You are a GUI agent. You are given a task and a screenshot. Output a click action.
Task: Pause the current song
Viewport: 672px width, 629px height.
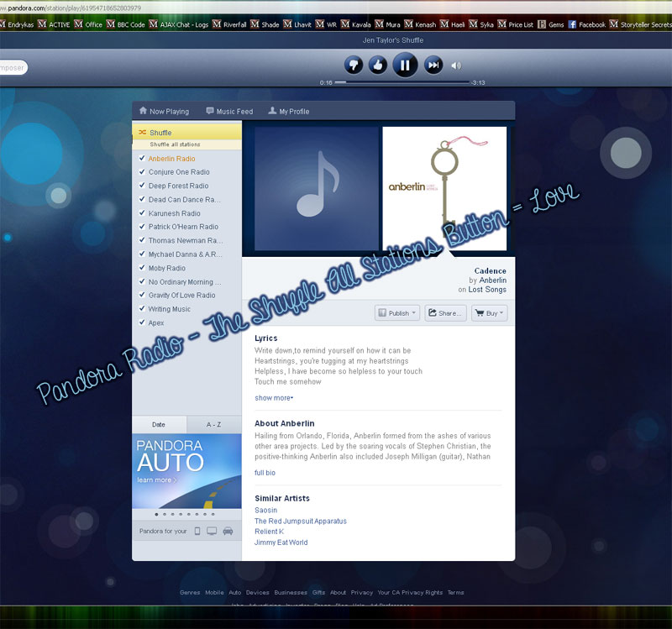(405, 66)
